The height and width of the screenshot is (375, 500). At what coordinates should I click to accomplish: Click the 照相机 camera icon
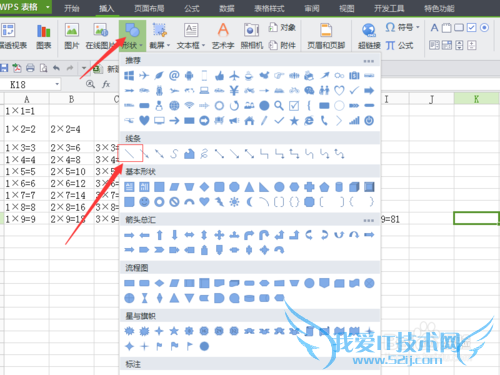pyautogui.click(x=252, y=36)
